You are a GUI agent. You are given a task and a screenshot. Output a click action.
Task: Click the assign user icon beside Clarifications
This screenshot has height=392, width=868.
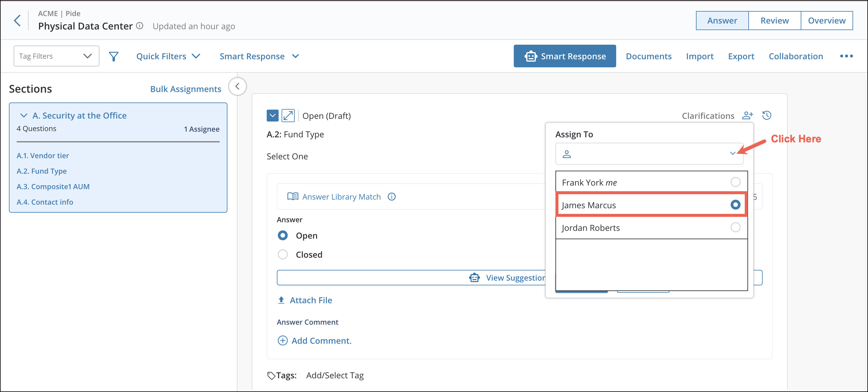coord(747,116)
